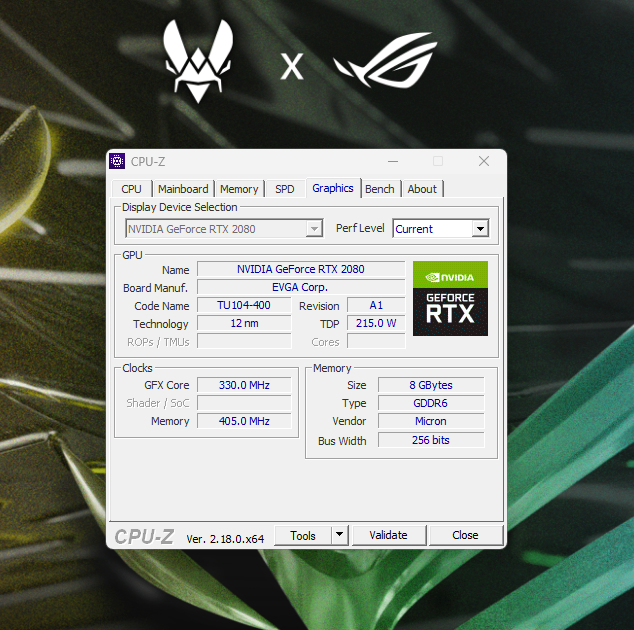634x630 pixels.
Task: Switch to the Bench tab
Action: (x=380, y=189)
